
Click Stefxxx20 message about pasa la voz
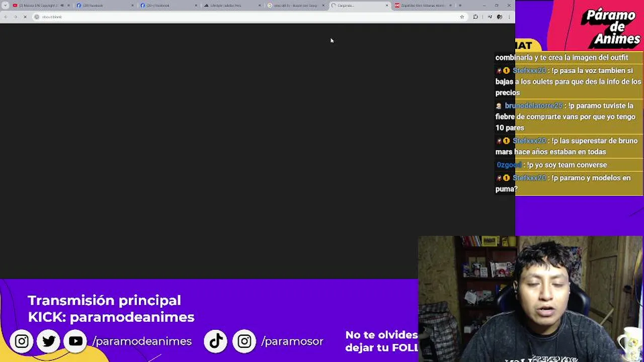(568, 81)
